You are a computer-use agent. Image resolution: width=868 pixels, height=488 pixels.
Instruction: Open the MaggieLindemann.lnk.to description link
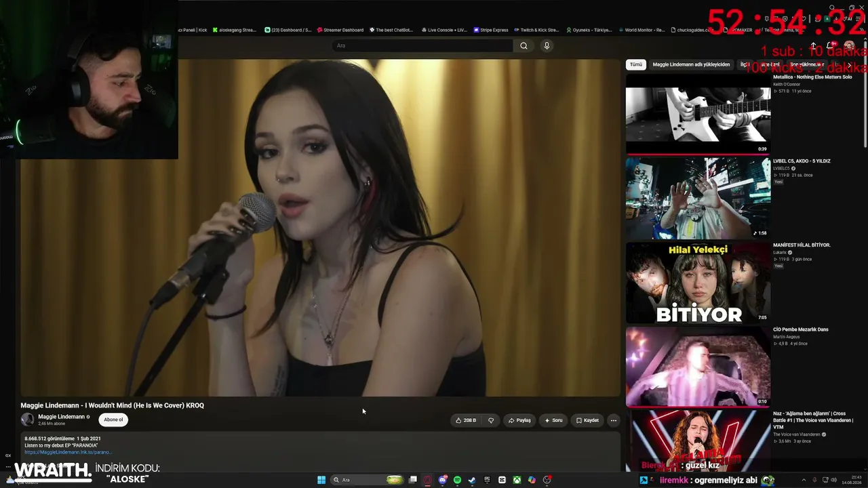[68, 452]
